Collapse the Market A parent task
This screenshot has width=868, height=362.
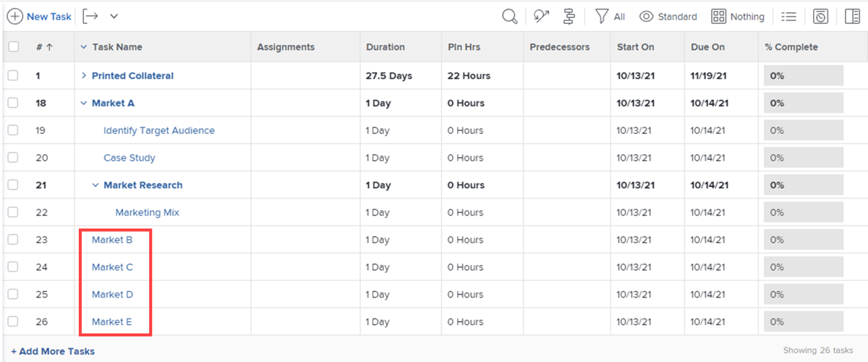pos(84,104)
